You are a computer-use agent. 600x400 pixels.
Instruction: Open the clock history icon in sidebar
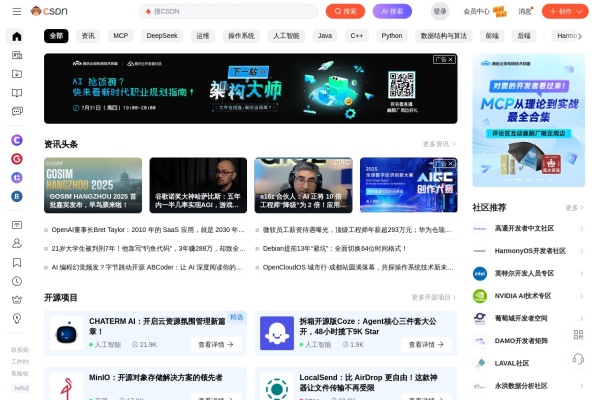(17, 281)
